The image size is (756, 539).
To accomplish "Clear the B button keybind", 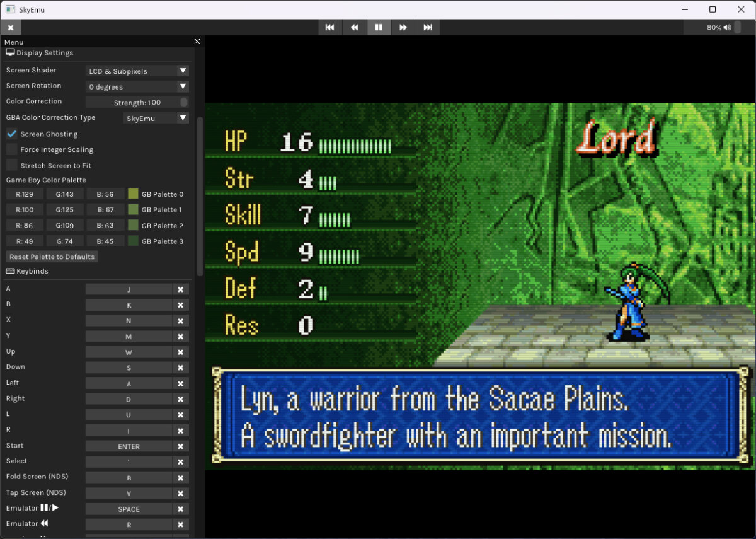I will [x=180, y=305].
